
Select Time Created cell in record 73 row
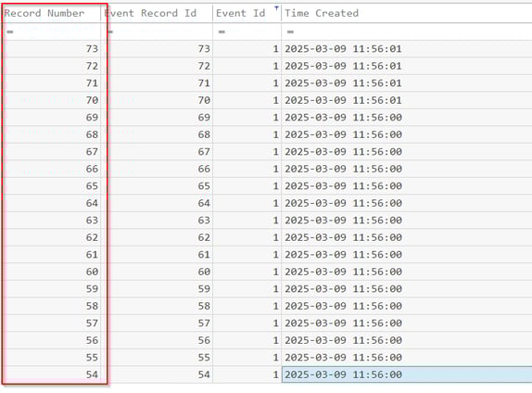(x=407, y=49)
